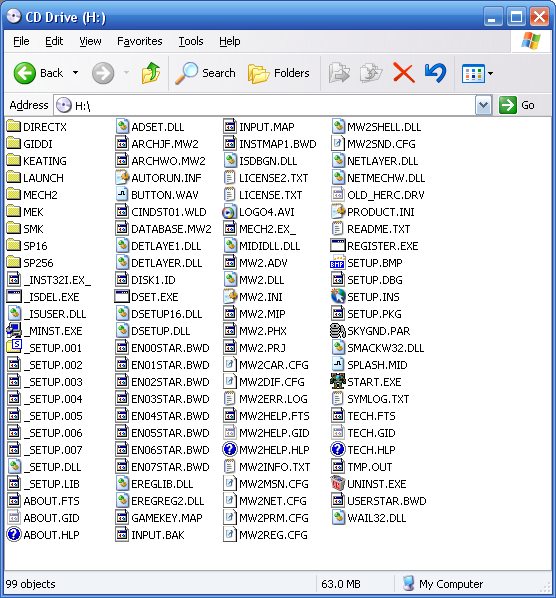The height and width of the screenshot is (598, 556).
Task: Select the LOGO4.AVI video file
Action: [259, 212]
